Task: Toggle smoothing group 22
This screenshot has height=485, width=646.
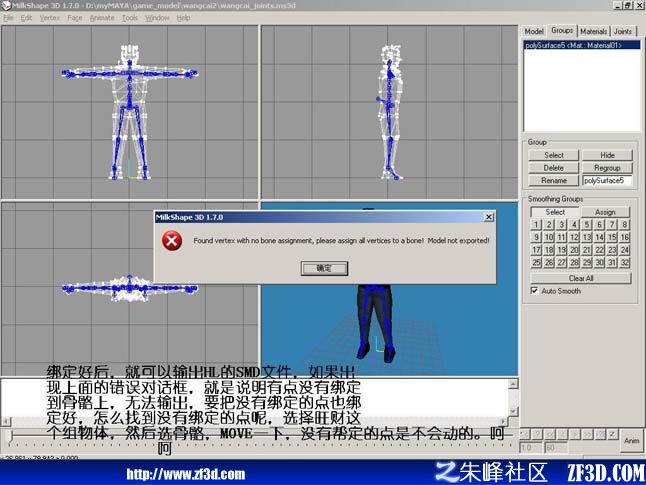Action: pyautogui.click(x=599, y=250)
